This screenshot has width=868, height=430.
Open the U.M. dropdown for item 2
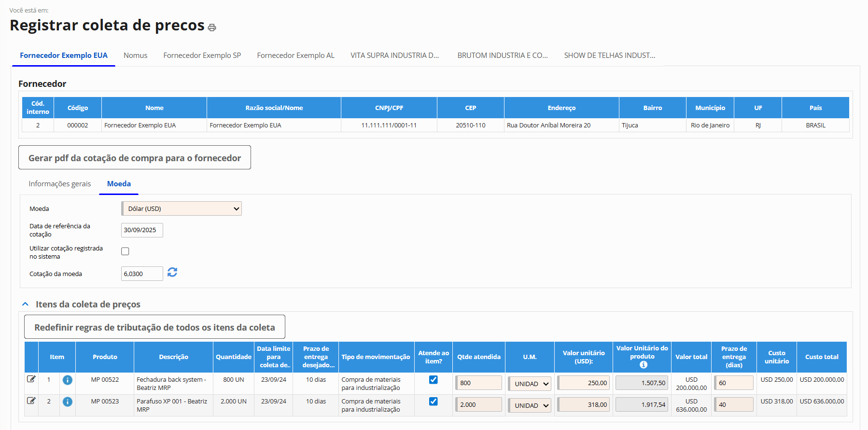pos(530,405)
